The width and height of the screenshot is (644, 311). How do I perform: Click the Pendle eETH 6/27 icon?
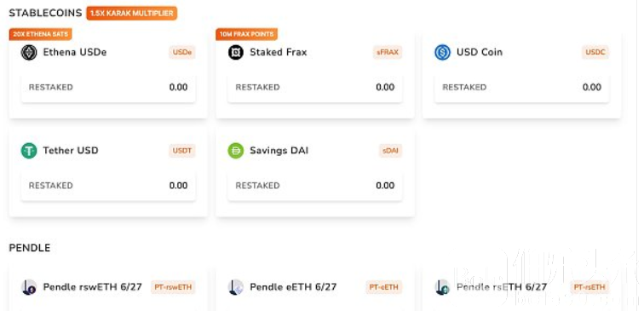(236, 287)
